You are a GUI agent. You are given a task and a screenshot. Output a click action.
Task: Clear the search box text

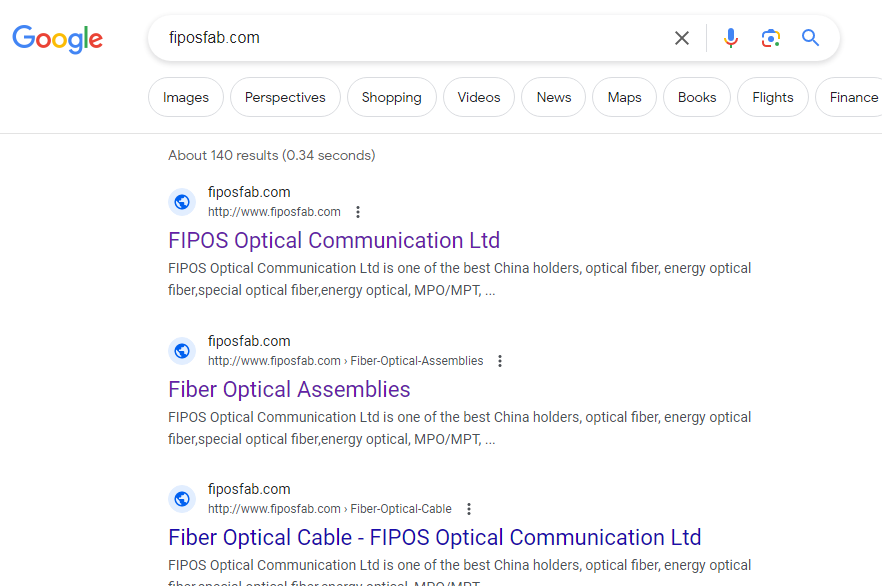[x=682, y=38]
